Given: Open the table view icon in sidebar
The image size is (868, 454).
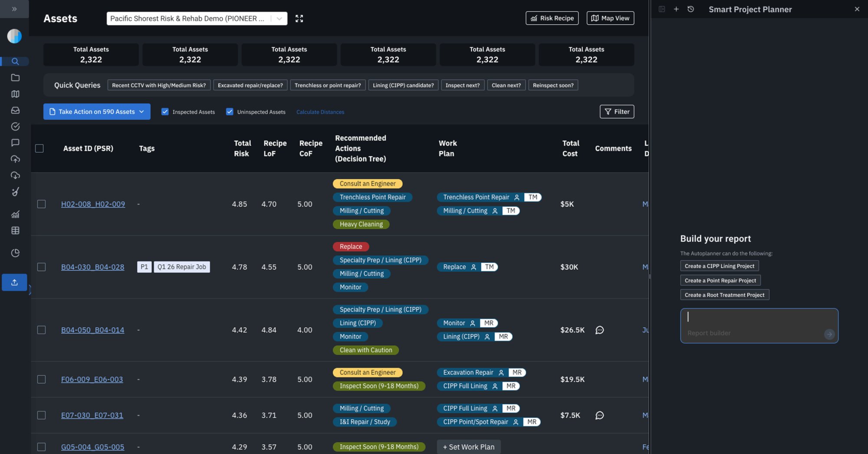Looking at the screenshot, I should click(x=15, y=230).
